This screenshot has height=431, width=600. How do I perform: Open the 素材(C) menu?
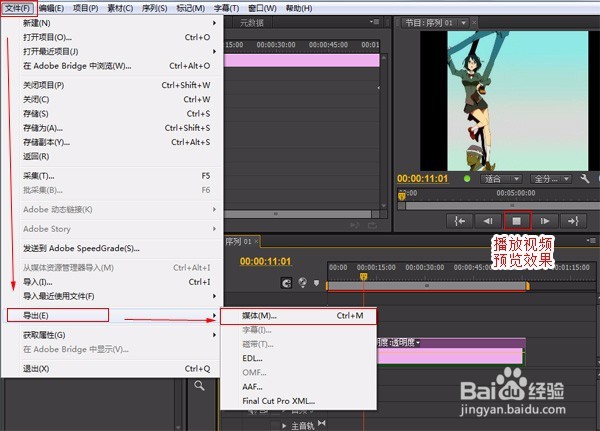120,8
